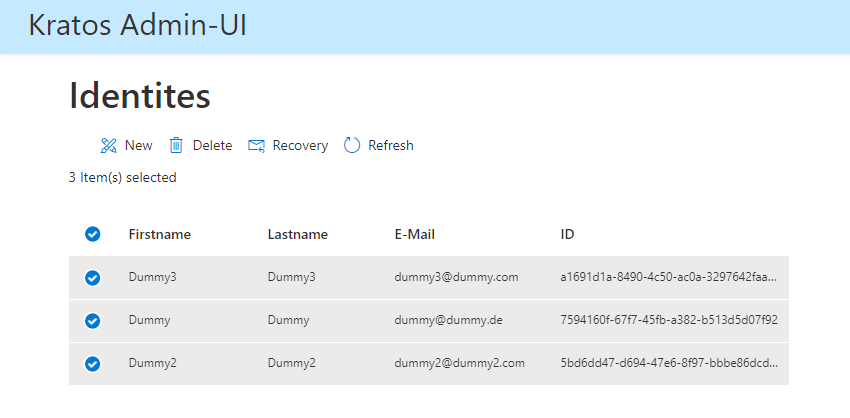Click the Lastname cell Dummy3

pyautogui.click(x=292, y=277)
